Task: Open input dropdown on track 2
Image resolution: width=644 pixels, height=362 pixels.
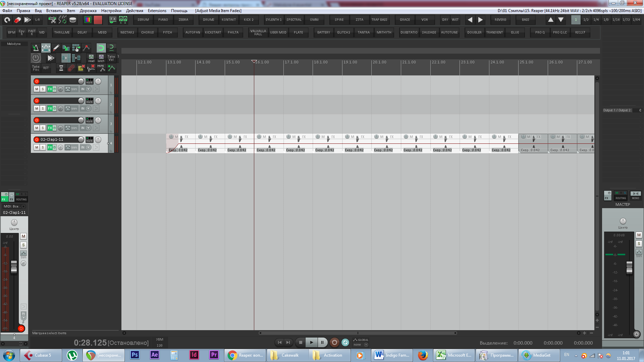Action: click(89, 109)
